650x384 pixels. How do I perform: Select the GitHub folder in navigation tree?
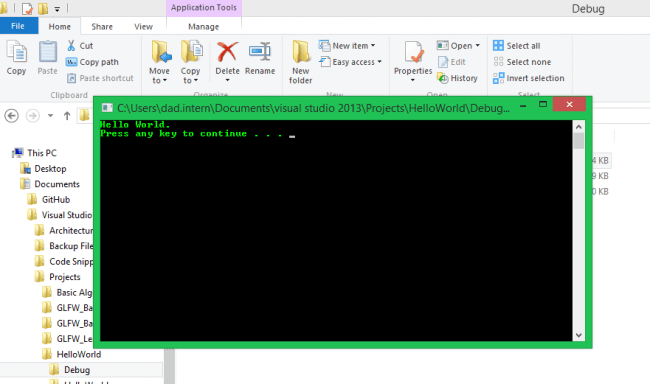point(56,199)
